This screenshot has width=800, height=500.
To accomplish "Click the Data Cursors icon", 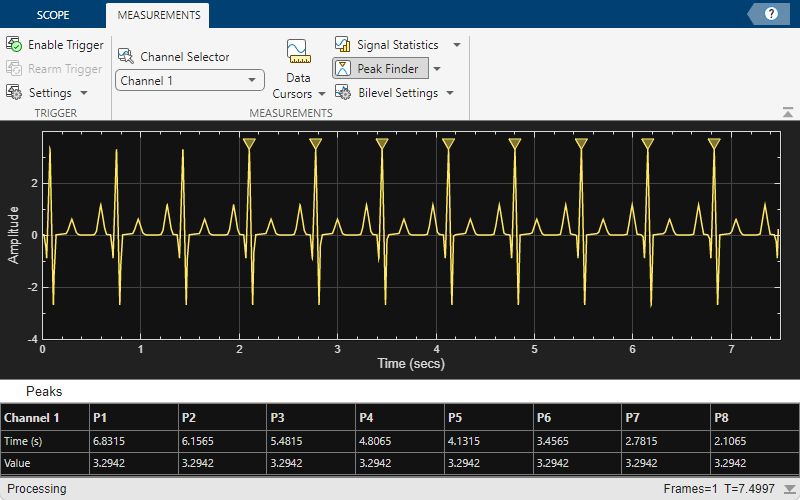I will click(x=297, y=52).
